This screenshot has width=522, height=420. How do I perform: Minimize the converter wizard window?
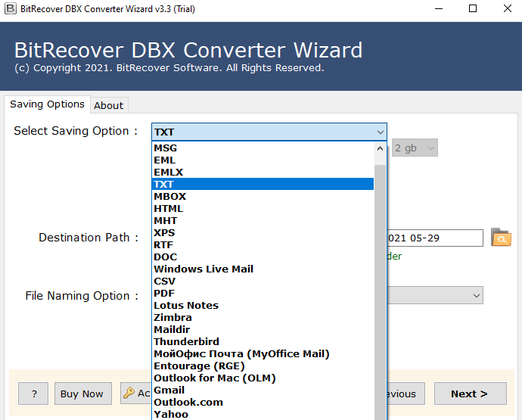tap(439, 8)
